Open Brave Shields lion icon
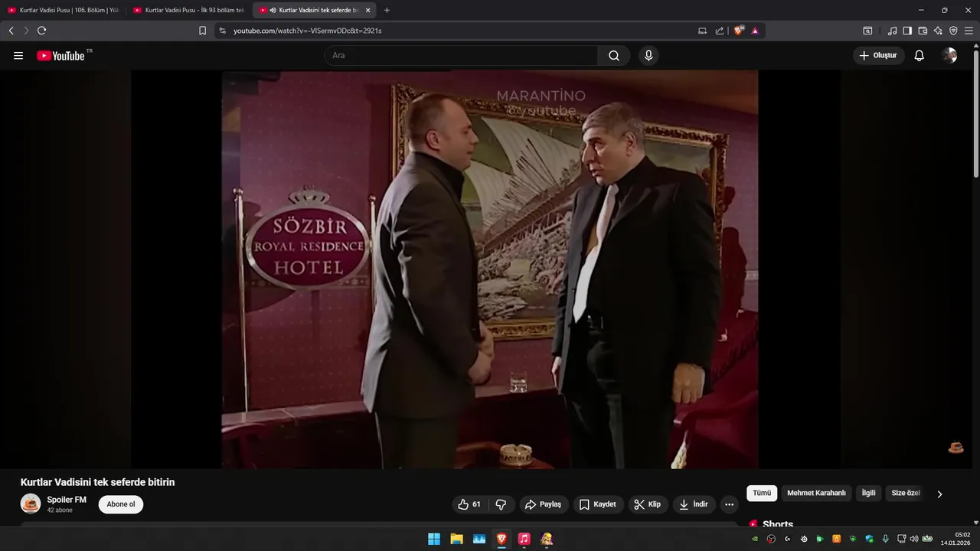The image size is (980, 551). (739, 31)
